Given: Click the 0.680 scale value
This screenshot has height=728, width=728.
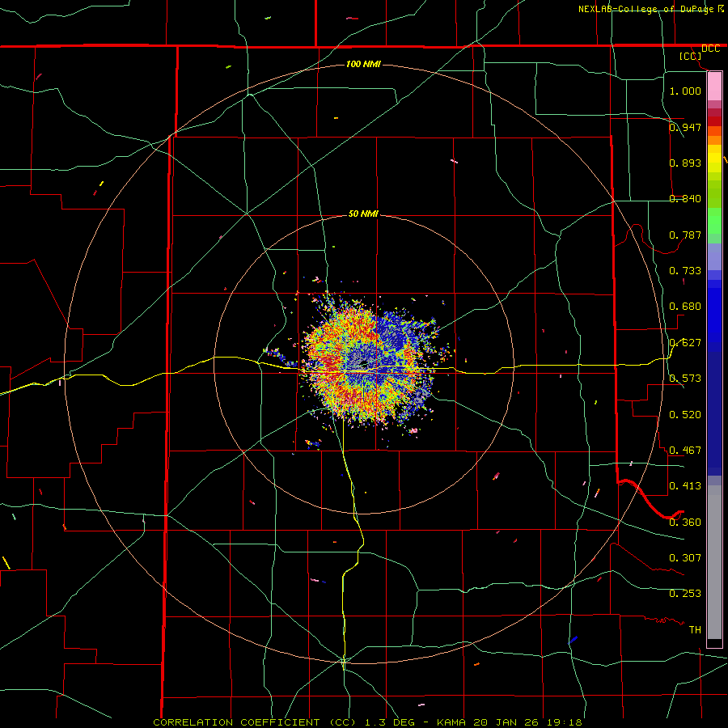Looking at the screenshot, I should coord(685,306).
